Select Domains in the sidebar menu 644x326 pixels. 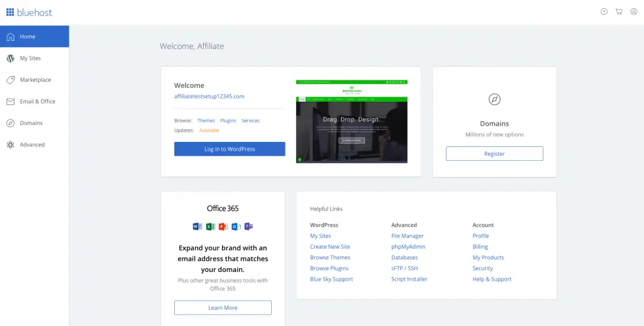pyautogui.click(x=35, y=123)
